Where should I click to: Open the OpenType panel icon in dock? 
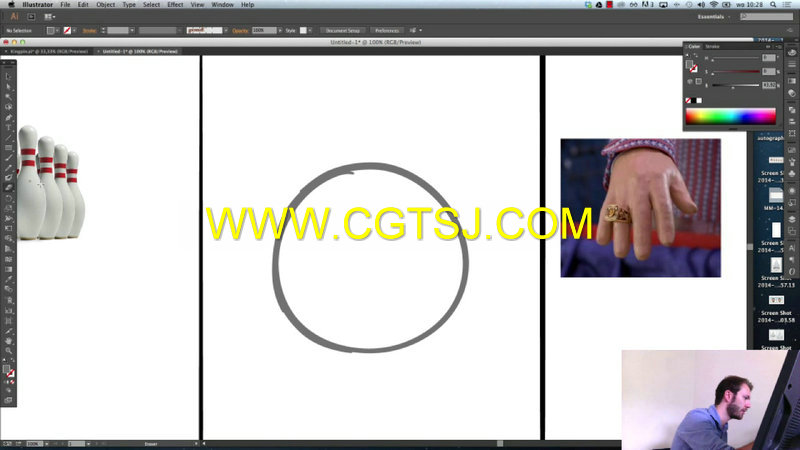click(792, 271)
